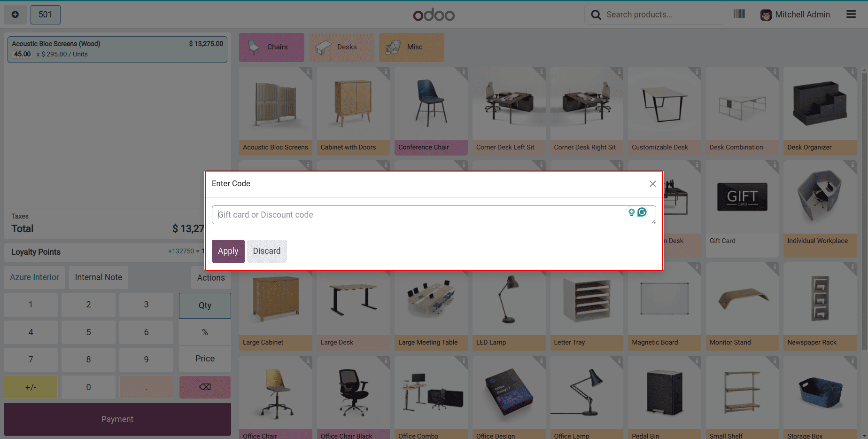This screenshot has width=868, height=439.
Task: Add Gift Card product
Action: click(742, 209)
